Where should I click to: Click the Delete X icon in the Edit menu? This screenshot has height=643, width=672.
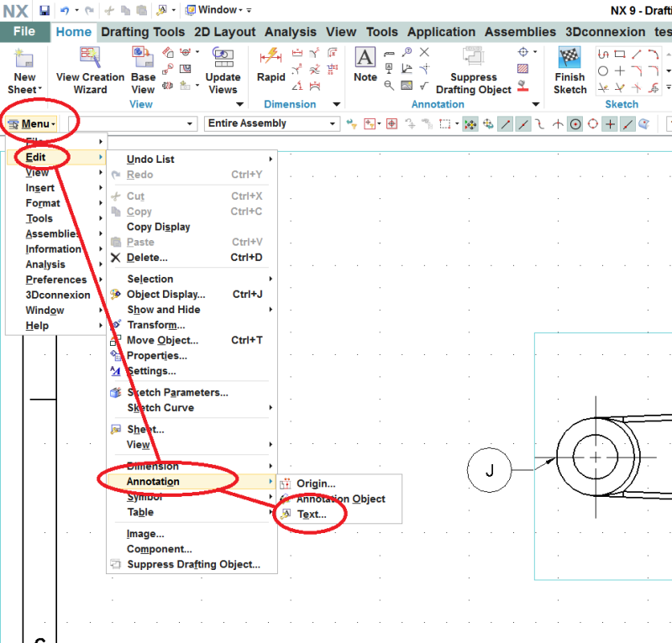116,258
